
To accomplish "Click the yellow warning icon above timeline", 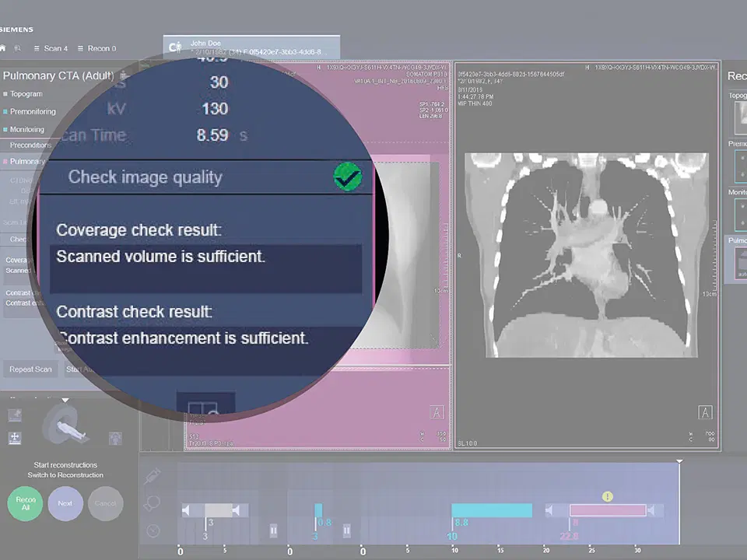I will point(608,495).
